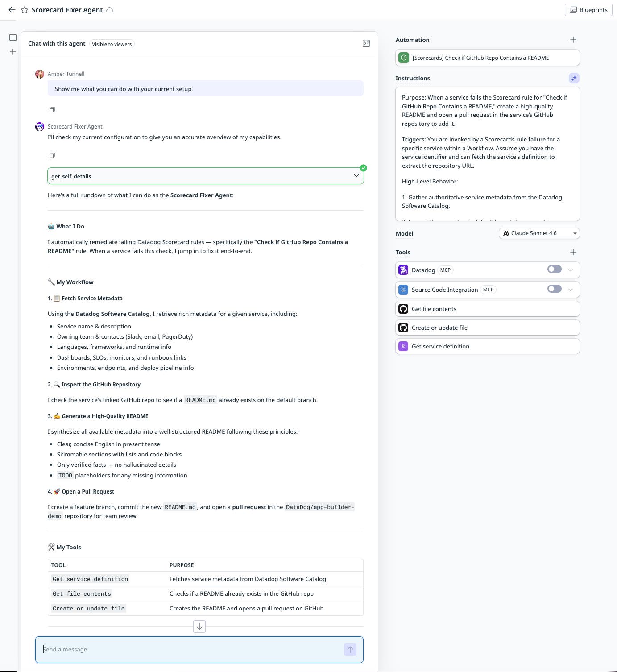The image size is (617, 672).
Task: Click Fetch Service Metadata step heading
Action: pos(85,298)
